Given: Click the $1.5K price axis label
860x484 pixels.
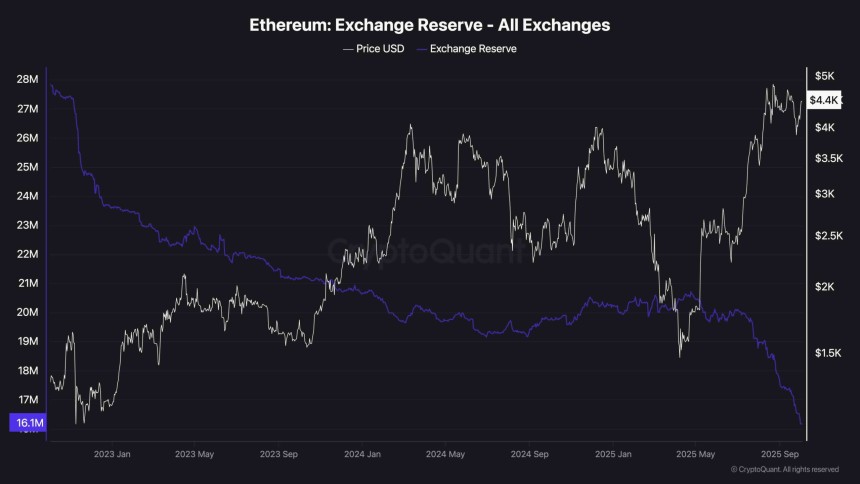Looking at the screenshot, I should [829, 353].
